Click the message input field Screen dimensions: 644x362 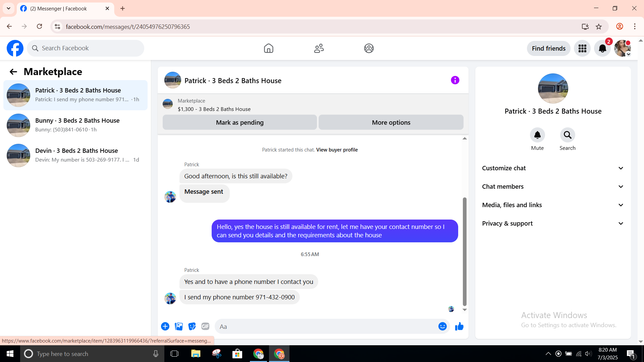click(x=325, y=326)
